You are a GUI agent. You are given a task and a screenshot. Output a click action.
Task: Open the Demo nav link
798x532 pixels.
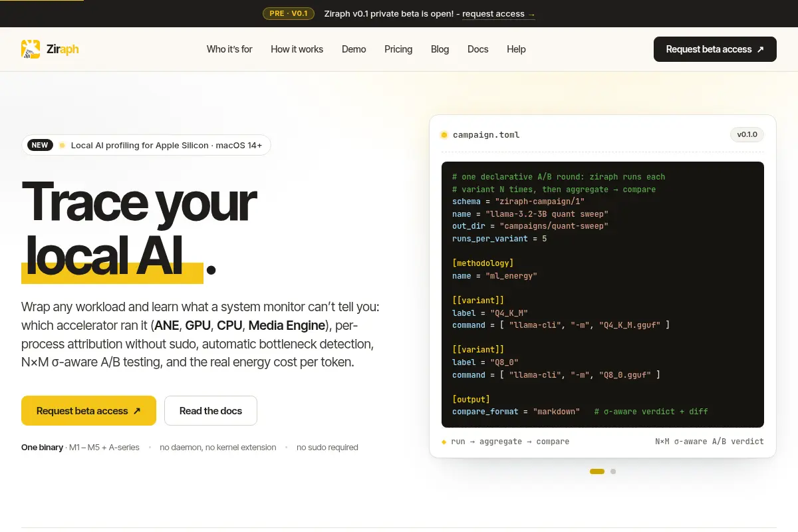tap(354, 49)
